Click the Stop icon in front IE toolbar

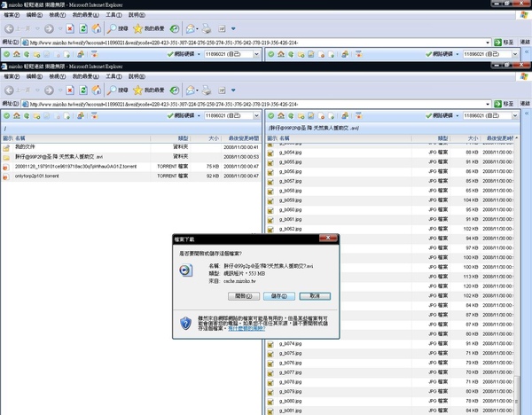point(70,90)
